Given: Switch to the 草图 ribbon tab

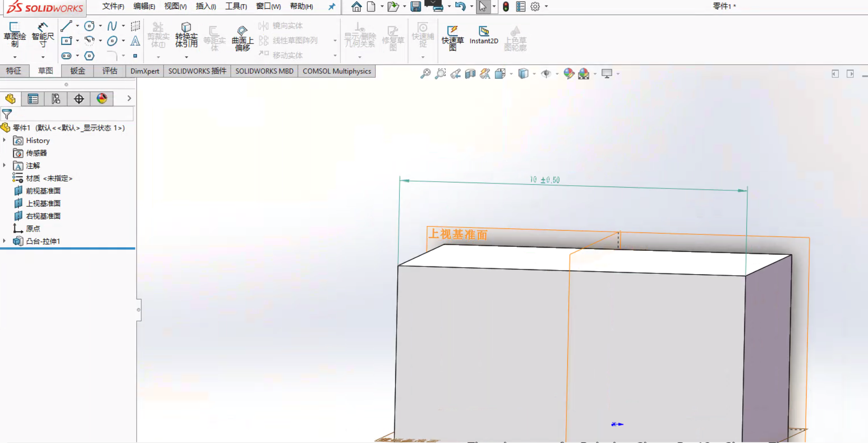Looking at the screenshot, I should pos(45,71).
